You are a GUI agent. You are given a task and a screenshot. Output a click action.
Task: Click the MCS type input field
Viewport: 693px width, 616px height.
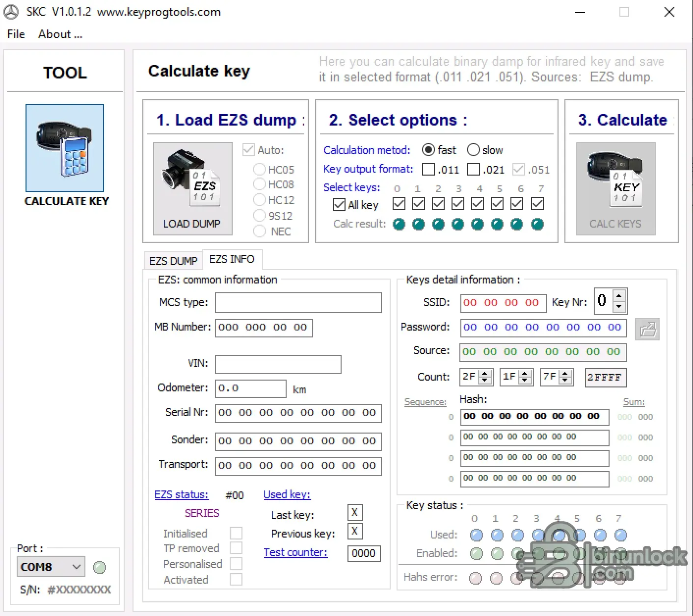tap(298, 303)
